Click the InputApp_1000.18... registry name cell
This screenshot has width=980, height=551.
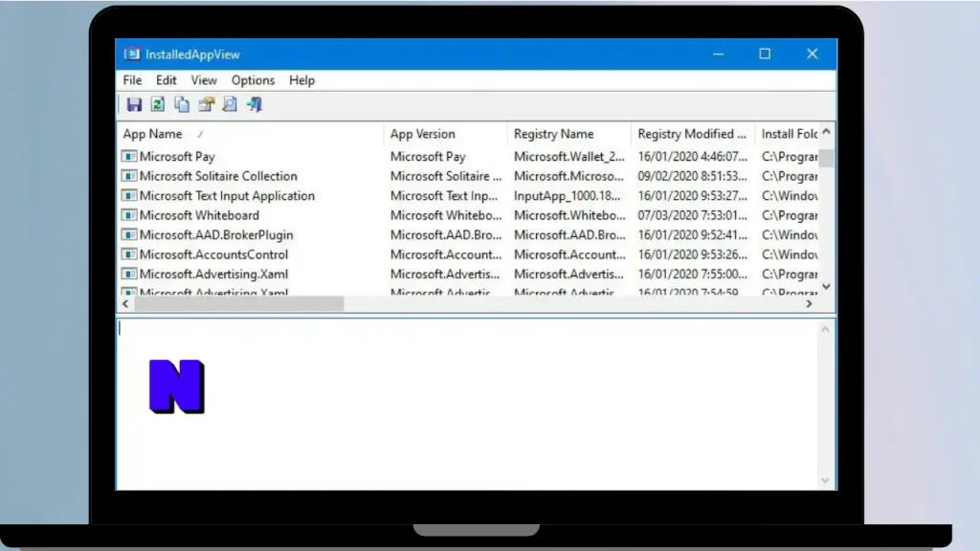568,195
